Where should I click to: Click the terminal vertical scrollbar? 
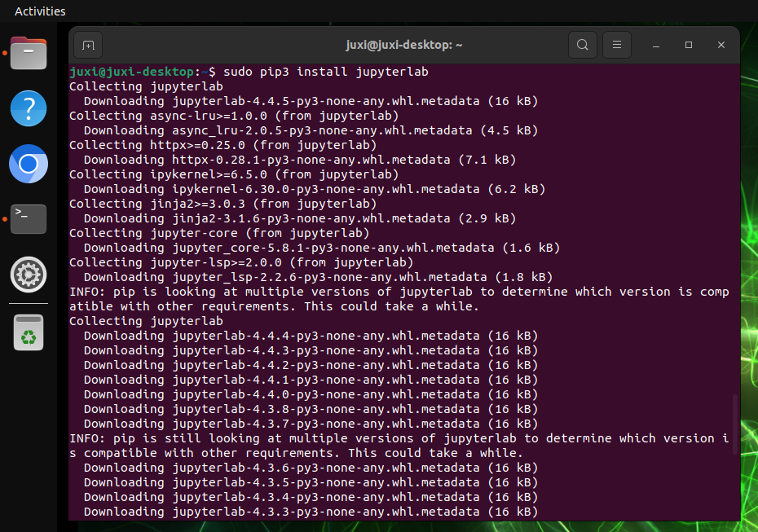coord(735,424)
